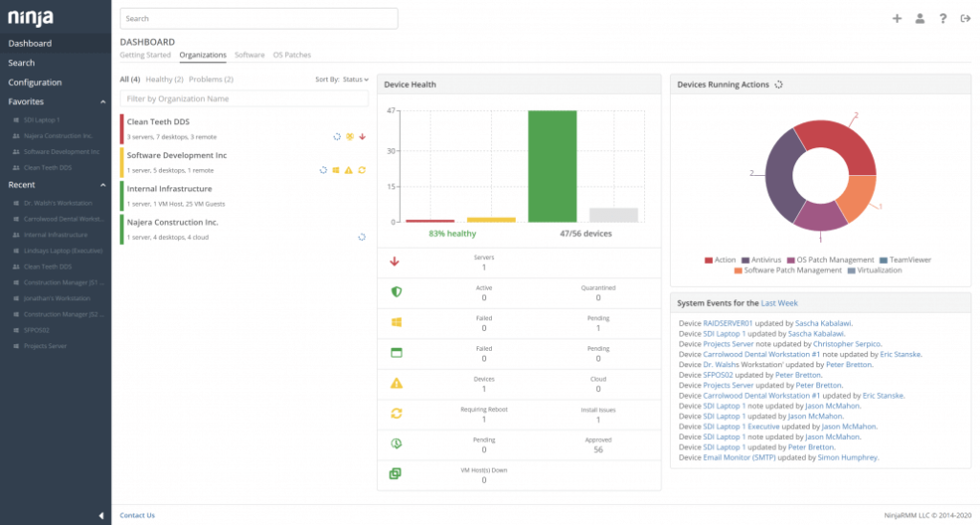This screenshot has height=525, width=980.
Task: Click the green healthy devices bar
Action: 552,166
